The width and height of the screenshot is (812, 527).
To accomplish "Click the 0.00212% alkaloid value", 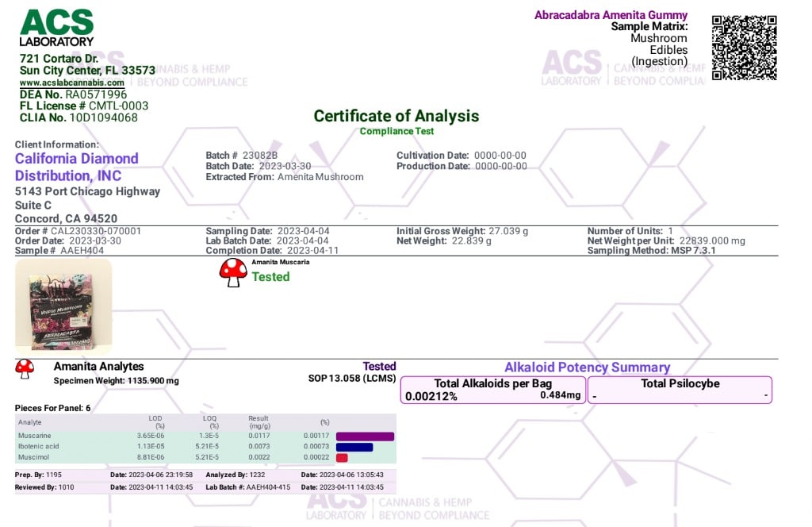I will (x=431, y=397).
